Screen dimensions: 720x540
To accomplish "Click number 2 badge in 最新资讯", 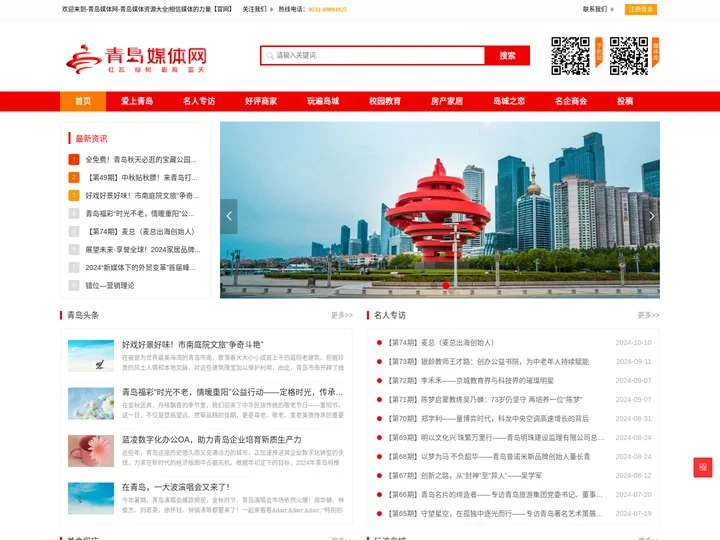I will click(74, 177).
